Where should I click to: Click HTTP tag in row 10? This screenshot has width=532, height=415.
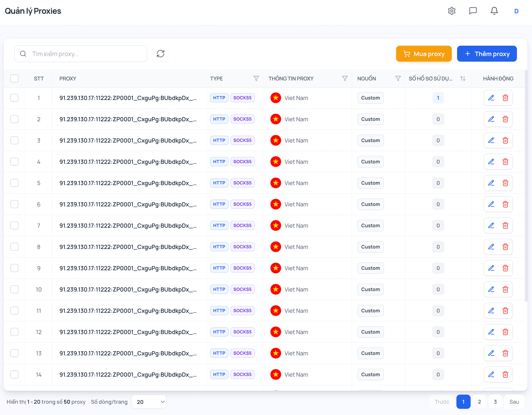pyautogui.click(x=219, y=289)
